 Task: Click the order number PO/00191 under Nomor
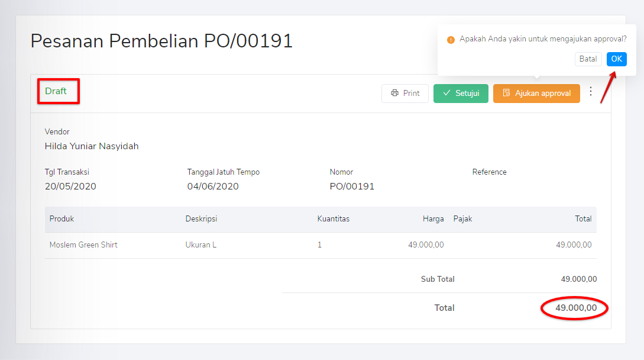point(352,187)
